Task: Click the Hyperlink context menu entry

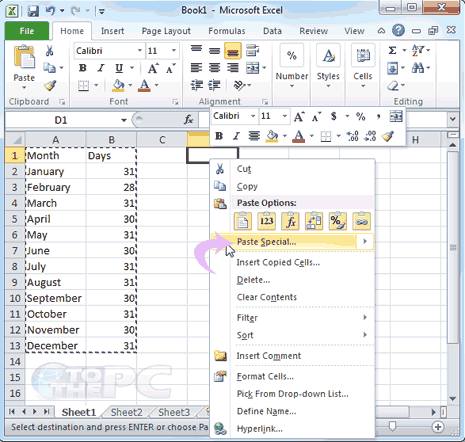Action: pyautogui.click(x=259, y=429)
